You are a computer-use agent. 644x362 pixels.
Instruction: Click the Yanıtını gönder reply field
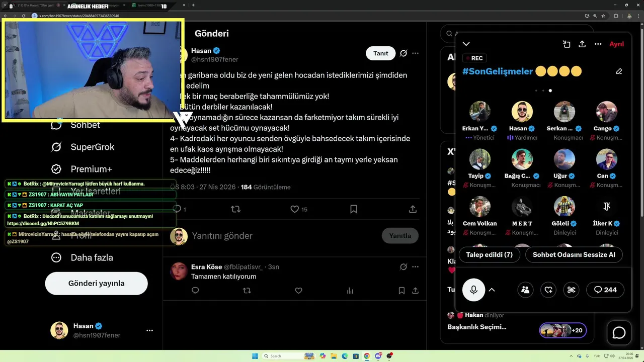click(x=284, y=236)
